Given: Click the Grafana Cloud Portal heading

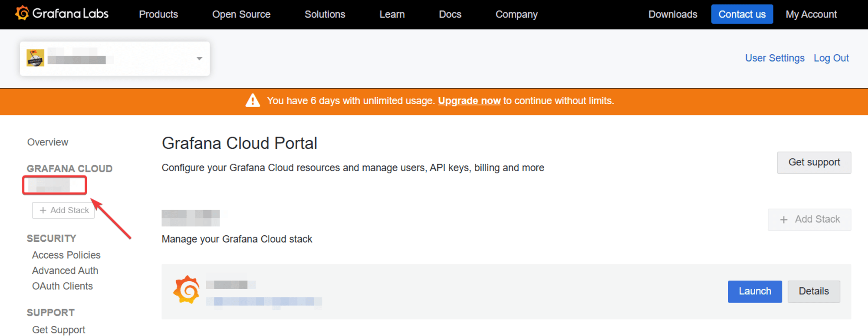Looking at the screenshot, I should (x=240, y=143).
